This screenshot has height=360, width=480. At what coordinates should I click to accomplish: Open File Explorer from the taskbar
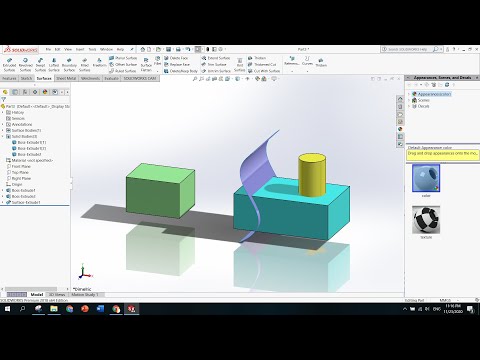coord(54,309)
